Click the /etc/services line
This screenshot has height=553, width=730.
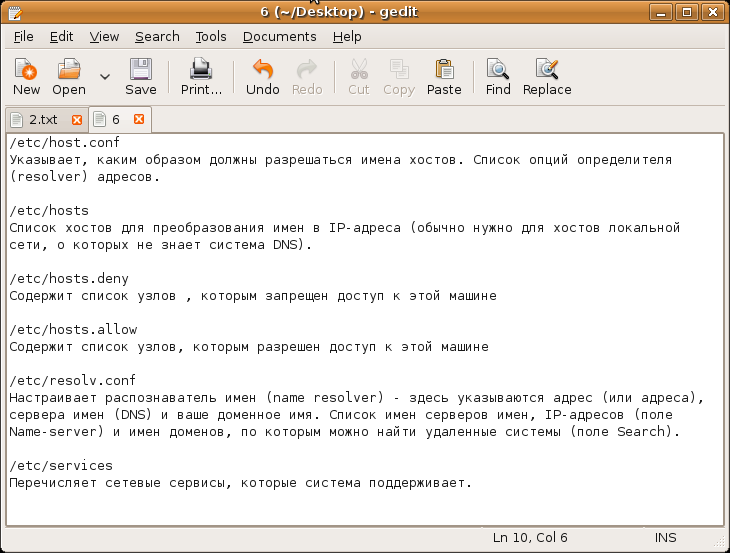[61, 465]
